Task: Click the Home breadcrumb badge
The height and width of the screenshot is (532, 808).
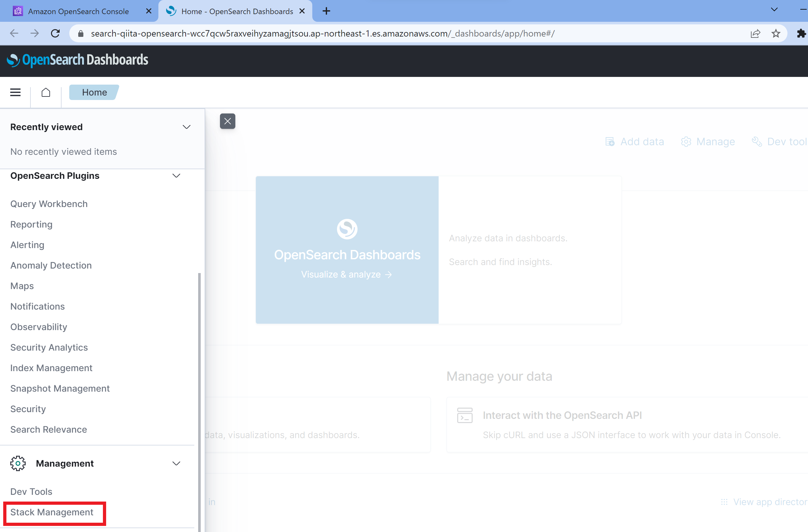Action: pyautogui.click(x=94, y=92)
